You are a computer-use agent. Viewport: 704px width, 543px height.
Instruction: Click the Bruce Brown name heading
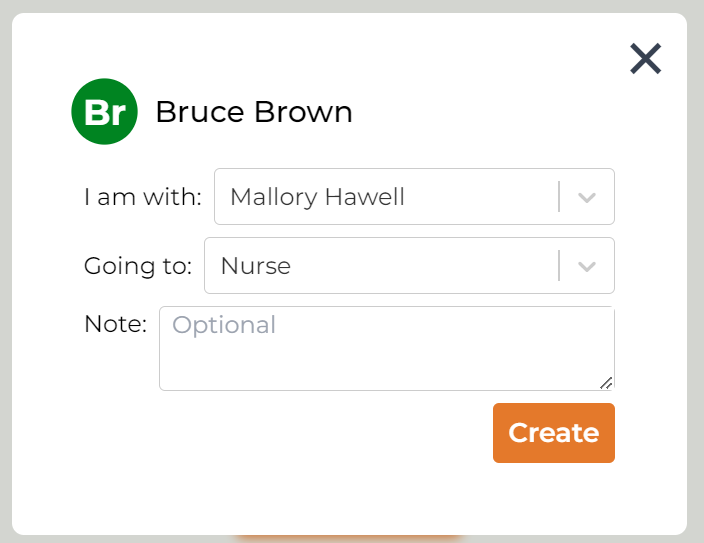point(254,112)
